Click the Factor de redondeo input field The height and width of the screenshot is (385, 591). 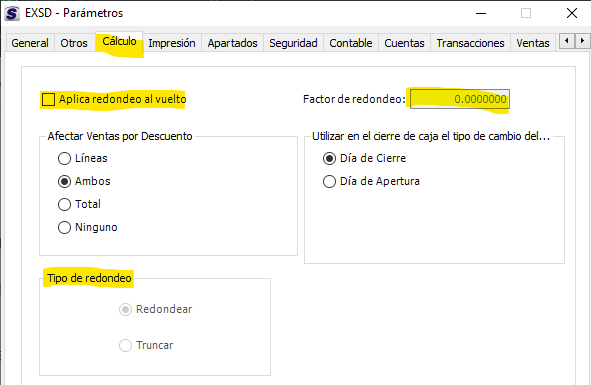[x=460, y=99]
